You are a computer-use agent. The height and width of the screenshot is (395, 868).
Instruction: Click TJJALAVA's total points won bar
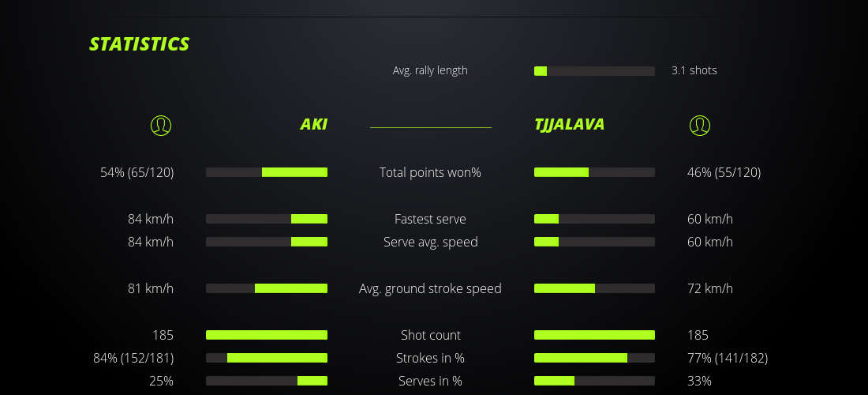pos(594,172)
